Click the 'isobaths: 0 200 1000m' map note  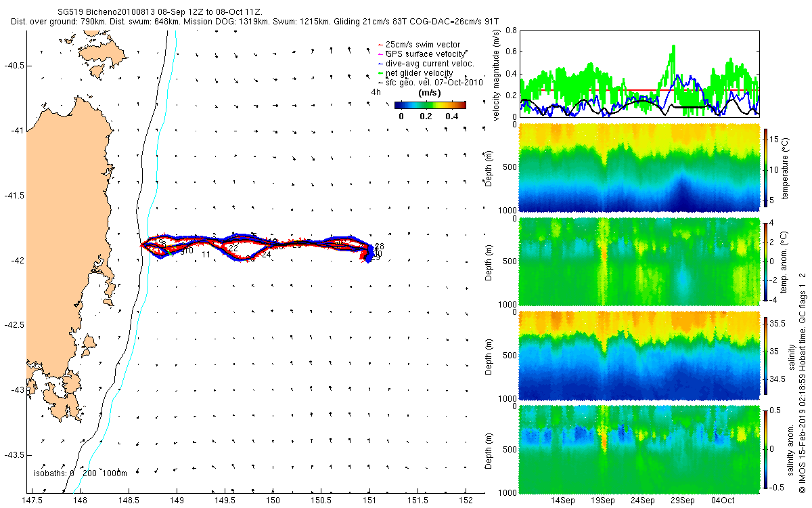(x=80, y=473)
